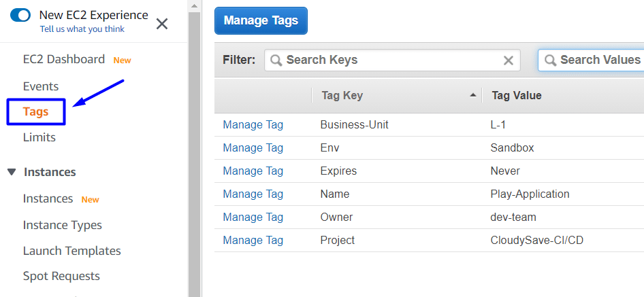Close the New EC2 Experience banner

(x=162, y=24)
